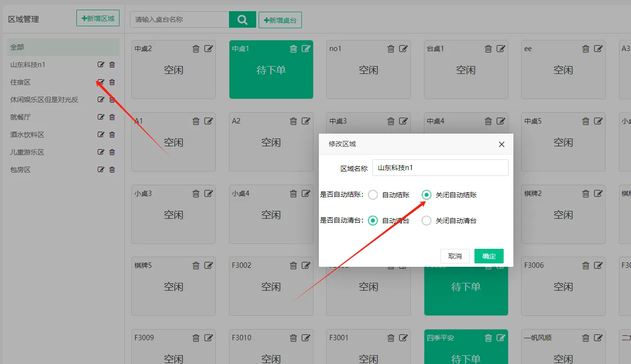Select the 自动结账 radio option
631x364 pixels.
[373, 195]
